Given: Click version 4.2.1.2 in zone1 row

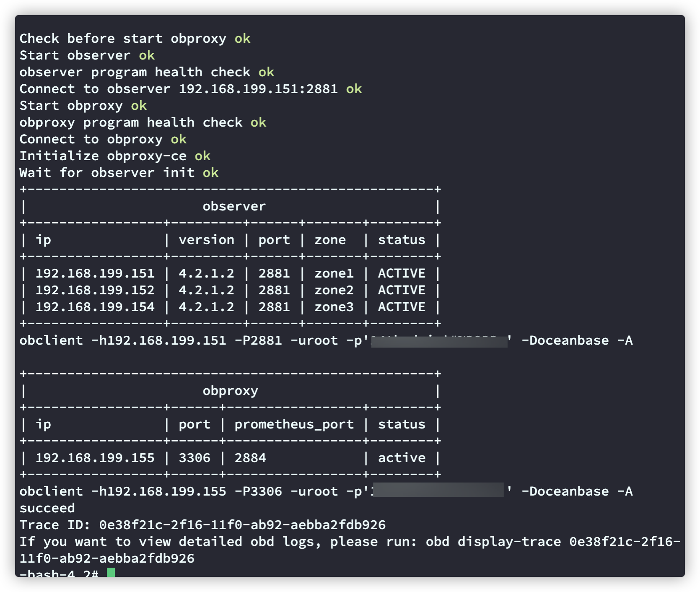Looking at the screenshot, I should pyautogui.click(x=206, y=273).
